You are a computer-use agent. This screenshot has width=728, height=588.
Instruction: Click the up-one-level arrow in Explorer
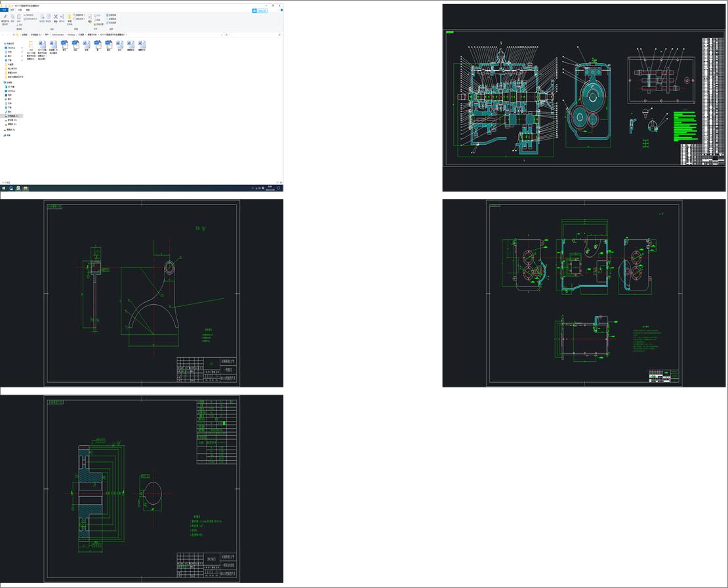[14, 35]
